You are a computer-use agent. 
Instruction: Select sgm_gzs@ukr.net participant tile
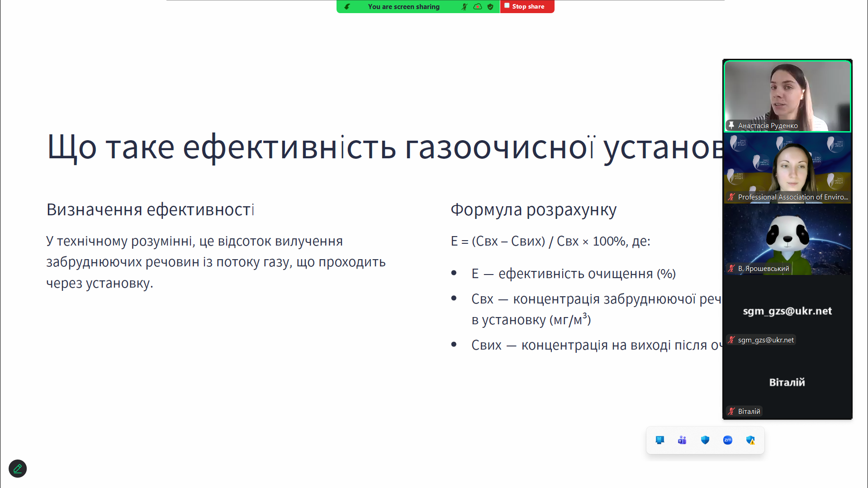(x=787, y=311)
